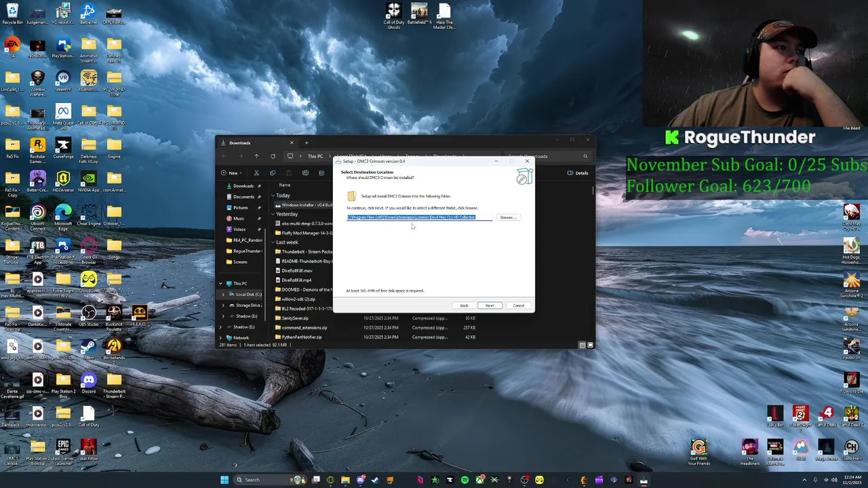Open the New dropdown in File Explorer
868x488 pixels.
click(231, 173)
